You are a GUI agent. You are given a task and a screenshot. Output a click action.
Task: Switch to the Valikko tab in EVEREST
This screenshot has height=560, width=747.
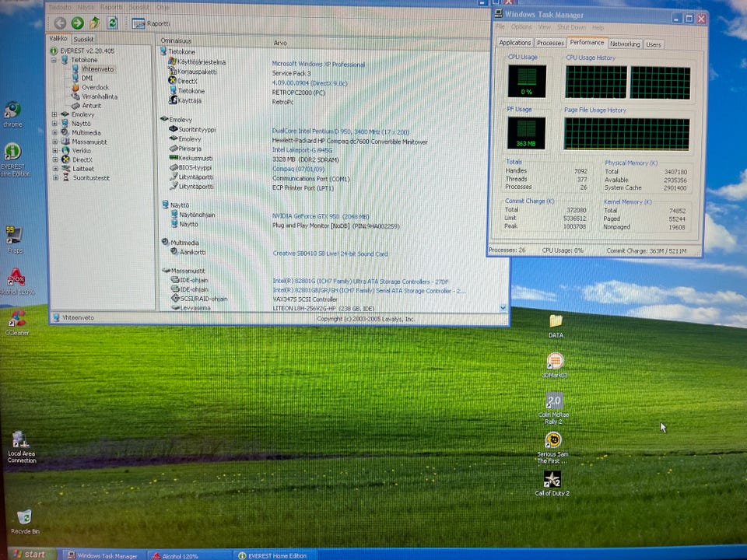click(58, 38)
